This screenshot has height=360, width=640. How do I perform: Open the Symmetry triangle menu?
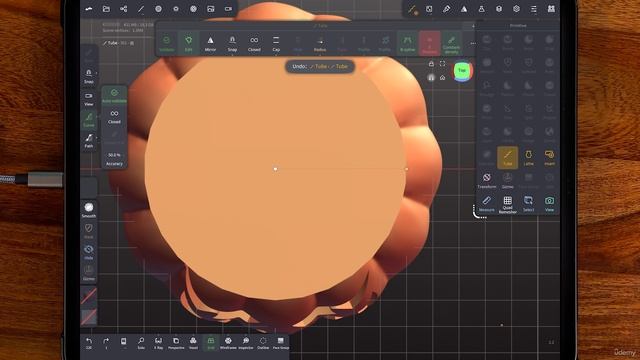[464, 9]
